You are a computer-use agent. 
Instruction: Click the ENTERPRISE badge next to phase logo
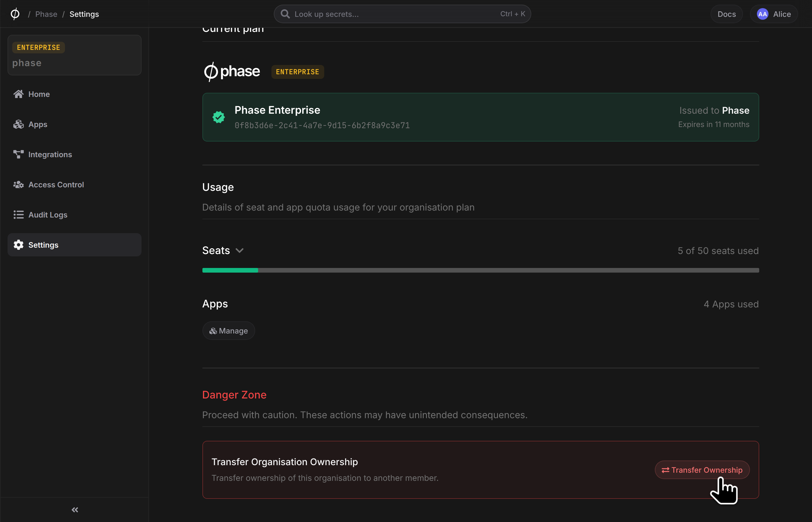pyautogui.click(x=298, y=72)
